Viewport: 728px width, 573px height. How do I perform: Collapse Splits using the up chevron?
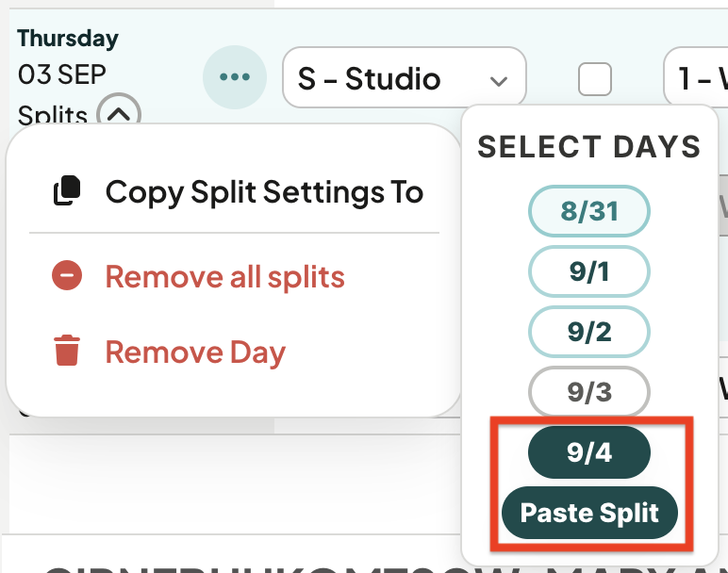coord(119,114)
